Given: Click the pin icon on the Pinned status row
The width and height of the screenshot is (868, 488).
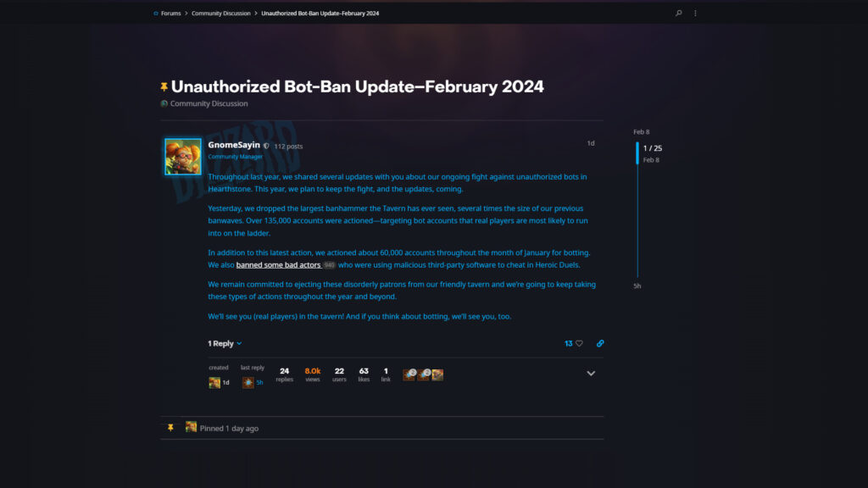Looking at the screenshot, I should [170, 427].
